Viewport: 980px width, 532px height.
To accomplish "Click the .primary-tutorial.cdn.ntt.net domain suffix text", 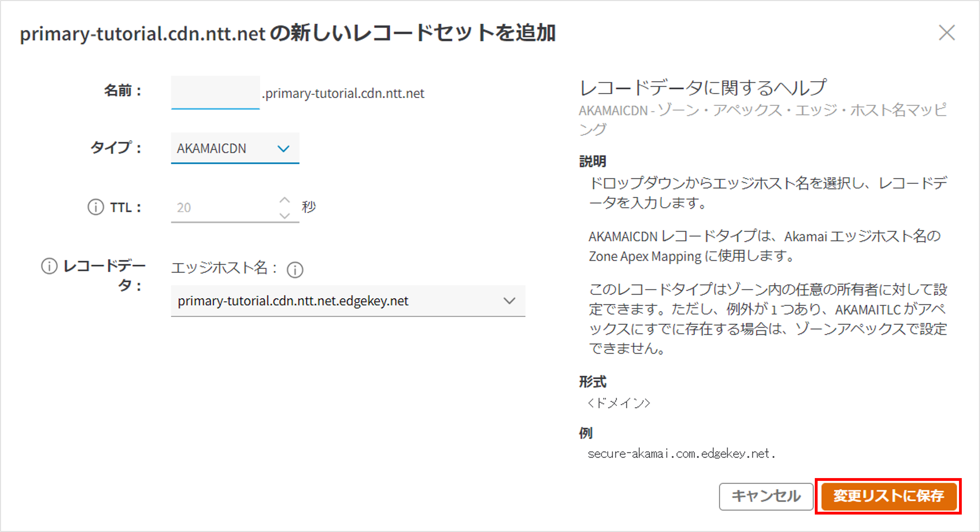I will tap(343, 94).
